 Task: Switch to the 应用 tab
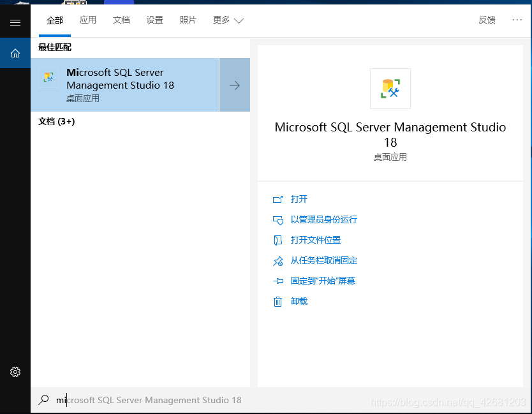point(88,20)
